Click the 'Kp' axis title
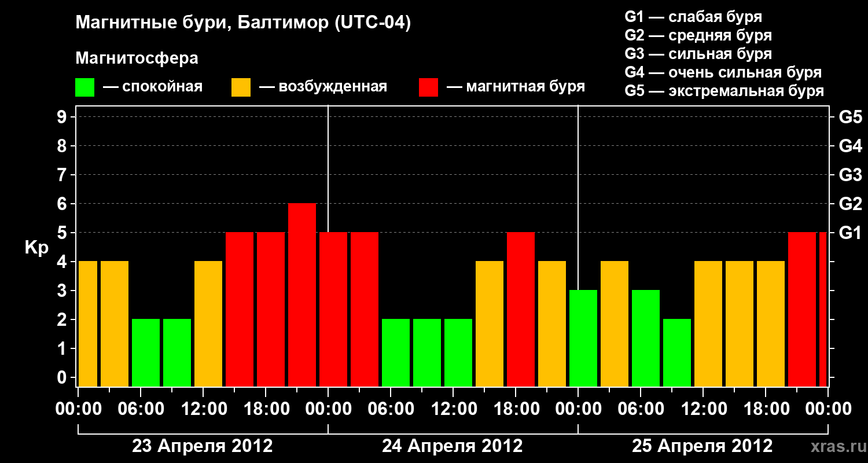This screenshot has width=868, height=463. tap(36, 248)
